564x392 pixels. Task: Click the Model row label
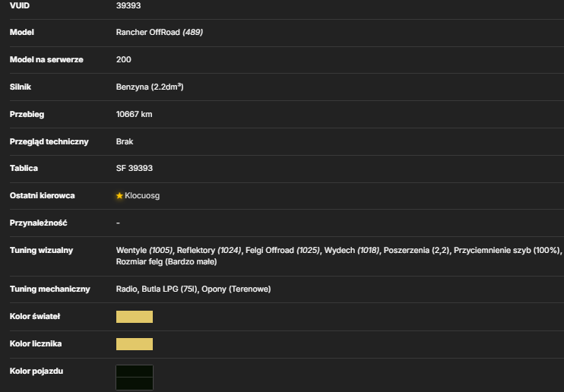[x=22, y=33]
